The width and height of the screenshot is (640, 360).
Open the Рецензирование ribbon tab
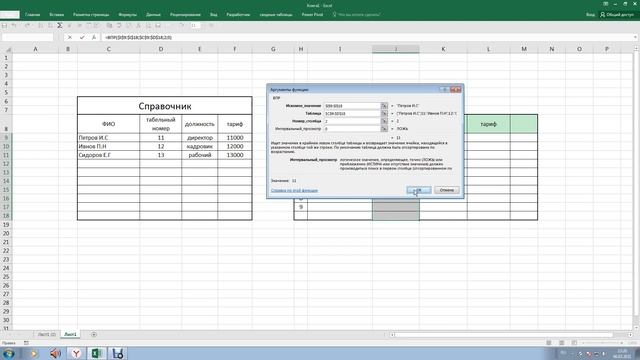tap(185, 14)
